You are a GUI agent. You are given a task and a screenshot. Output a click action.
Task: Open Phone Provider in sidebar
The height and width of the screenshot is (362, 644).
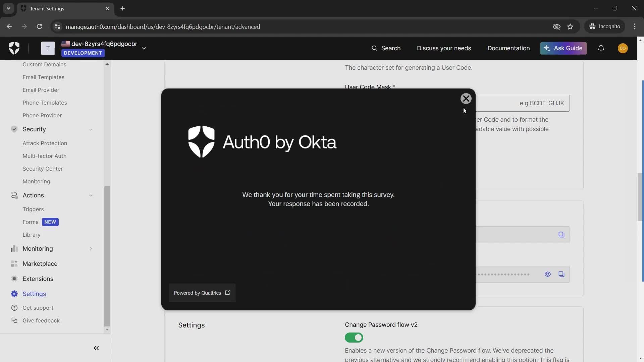(x=42, y=115)
